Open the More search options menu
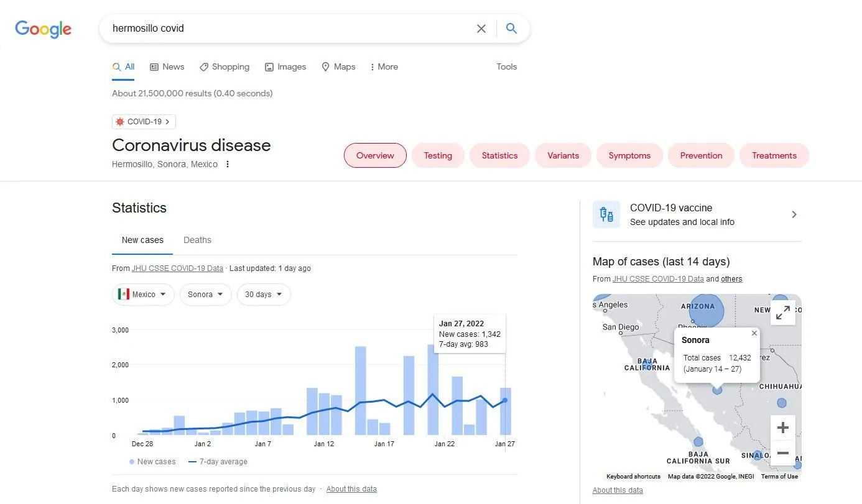The width and height of the screenshot is (862, 504). coord(384,66)
